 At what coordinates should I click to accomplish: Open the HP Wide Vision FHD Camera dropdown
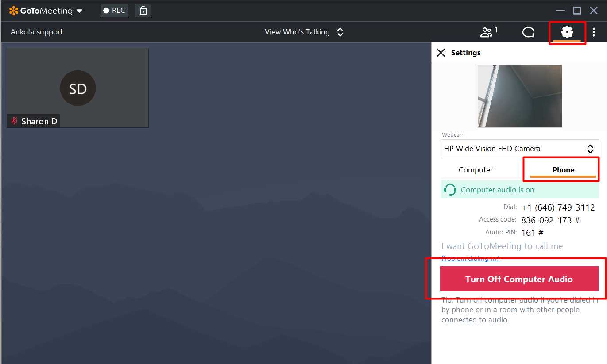pos(520,149)
